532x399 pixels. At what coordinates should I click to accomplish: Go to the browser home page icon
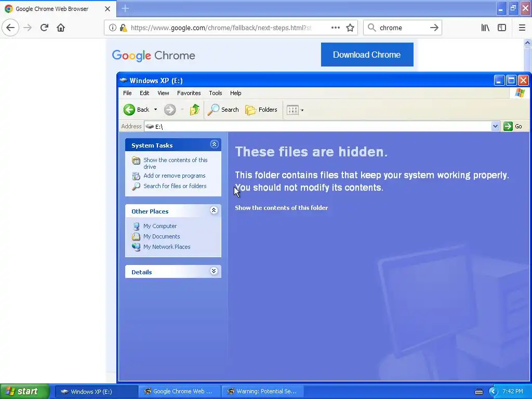[61, 28]
